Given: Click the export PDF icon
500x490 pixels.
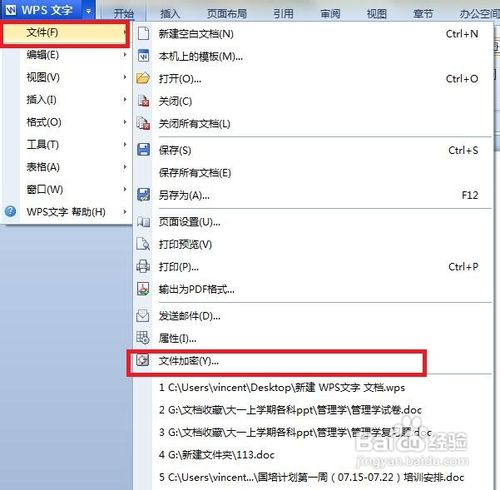Looking at the screenshot, I should coord(143,289).
